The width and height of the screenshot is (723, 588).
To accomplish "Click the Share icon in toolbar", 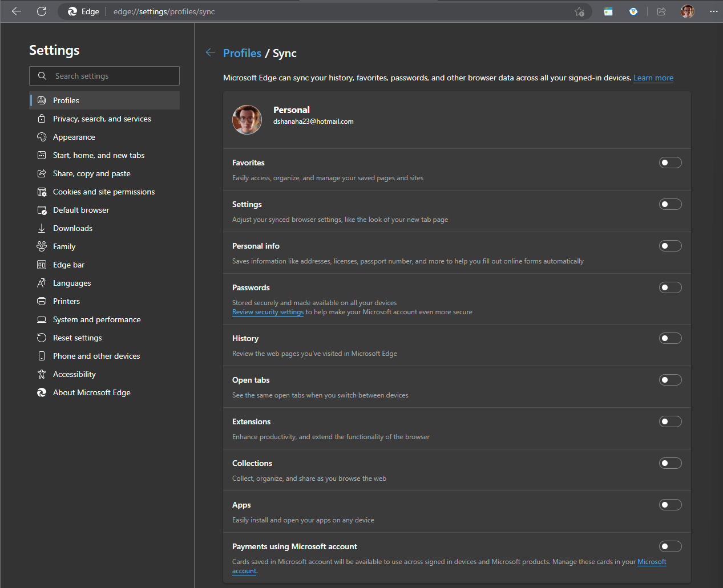I will tap(661, 11).
